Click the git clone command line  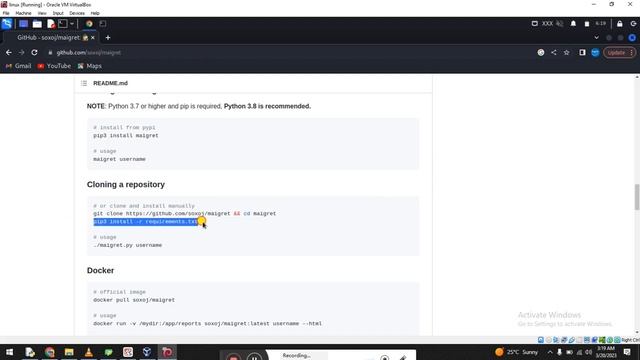pyautogui.click(x=184, y=213)
